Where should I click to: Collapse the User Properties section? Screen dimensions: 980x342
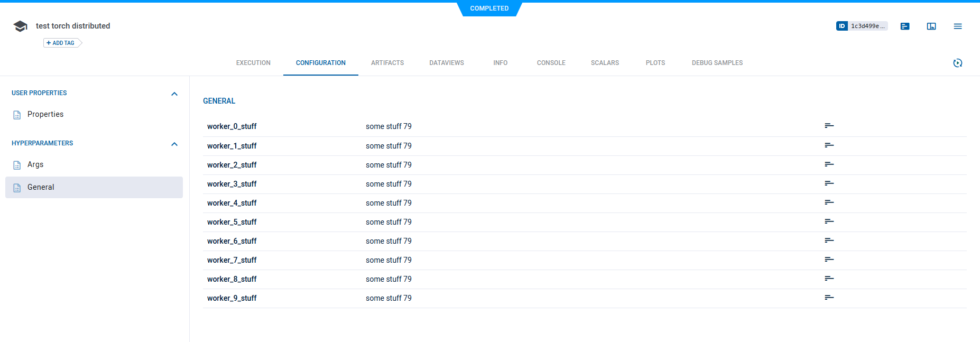[174, 94]
